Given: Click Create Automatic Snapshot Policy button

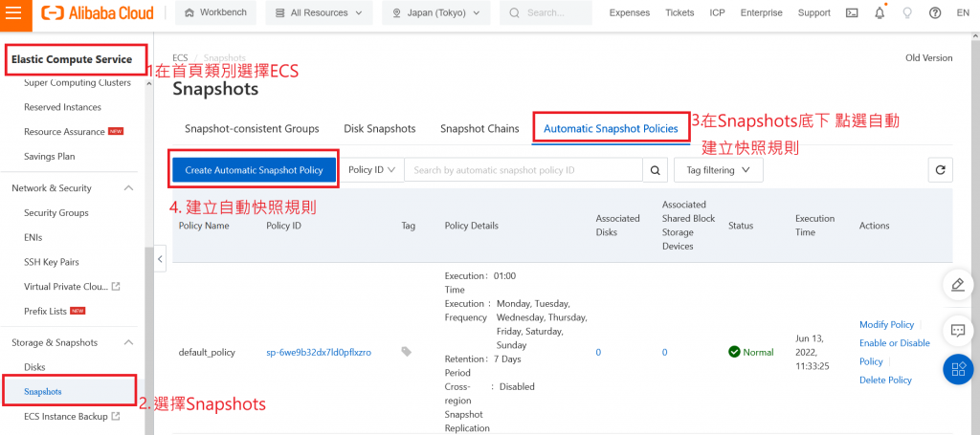Looking at the screenshot, I should click(254, 170).
